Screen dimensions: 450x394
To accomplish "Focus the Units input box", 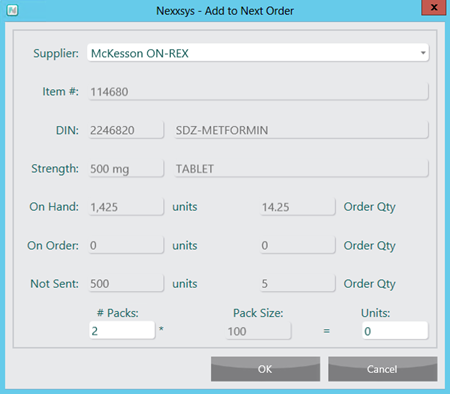I will (x=395, y=331).
